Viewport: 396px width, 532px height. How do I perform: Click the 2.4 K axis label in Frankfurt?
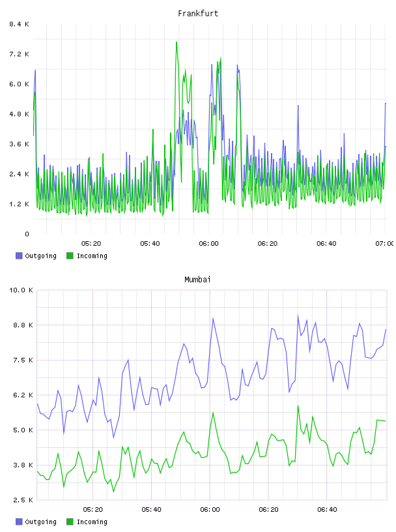point(20,174)
